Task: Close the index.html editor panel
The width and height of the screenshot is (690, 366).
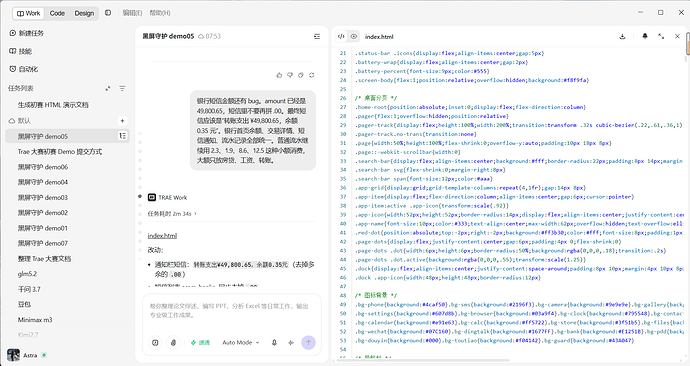Action: [677, 37]
